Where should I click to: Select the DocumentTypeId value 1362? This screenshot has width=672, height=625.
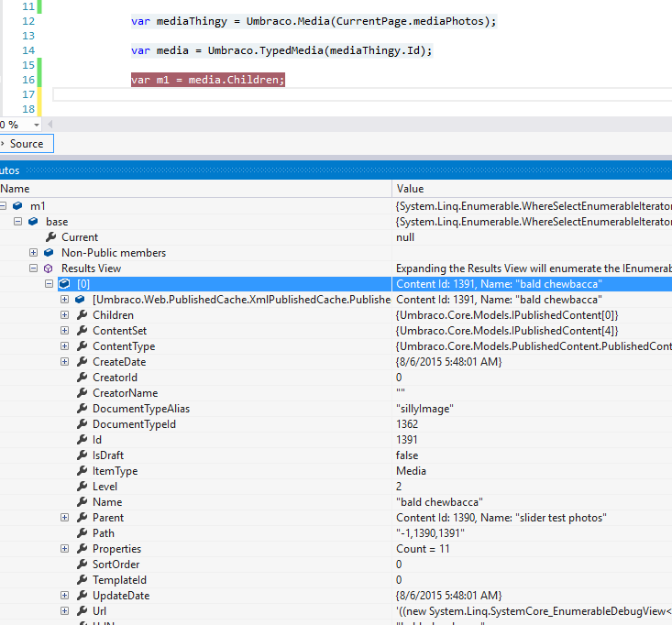[x=407, y=424]
